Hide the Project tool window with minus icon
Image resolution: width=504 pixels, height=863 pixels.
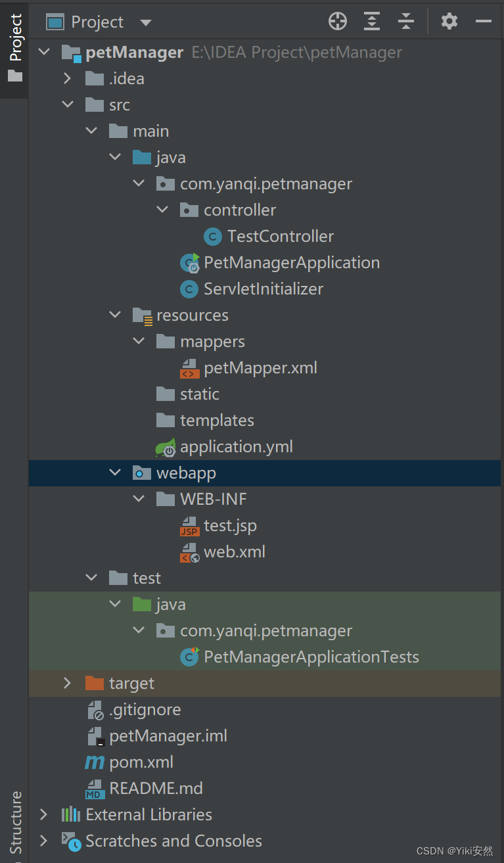pos(484,22)
